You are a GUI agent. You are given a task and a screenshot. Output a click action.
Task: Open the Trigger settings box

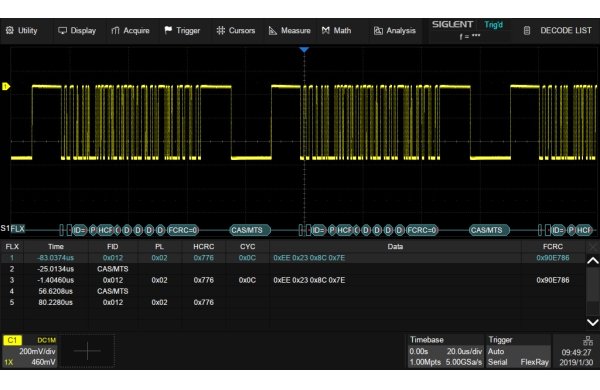pos(518,351)
